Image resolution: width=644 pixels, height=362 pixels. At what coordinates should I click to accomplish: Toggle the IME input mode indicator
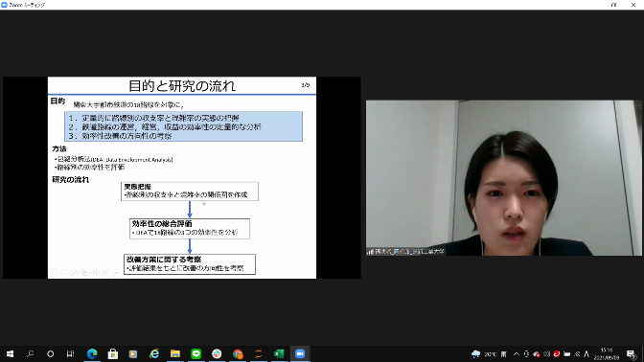(586, 354)
